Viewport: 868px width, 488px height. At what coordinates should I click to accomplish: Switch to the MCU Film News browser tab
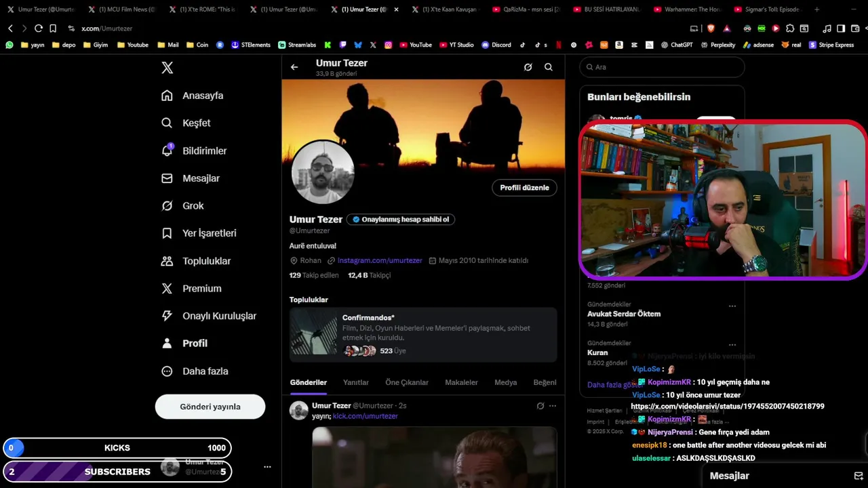pyautogui.click(x=121, y=9)
